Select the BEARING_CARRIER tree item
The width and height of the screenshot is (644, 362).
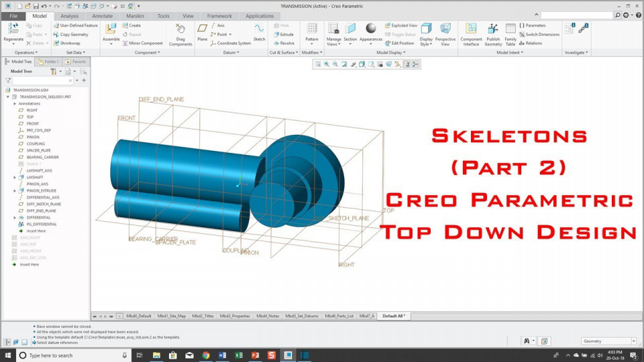pyautogui.click(x=42, y=157)
